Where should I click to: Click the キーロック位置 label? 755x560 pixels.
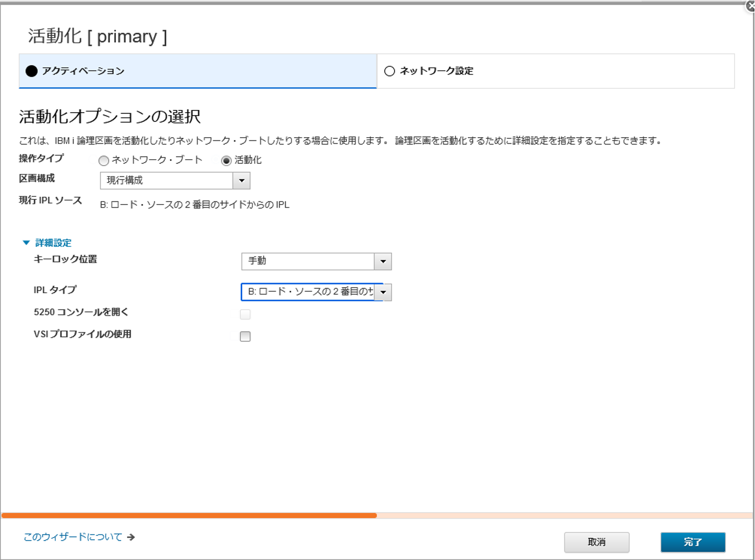[x=65, y=259]
